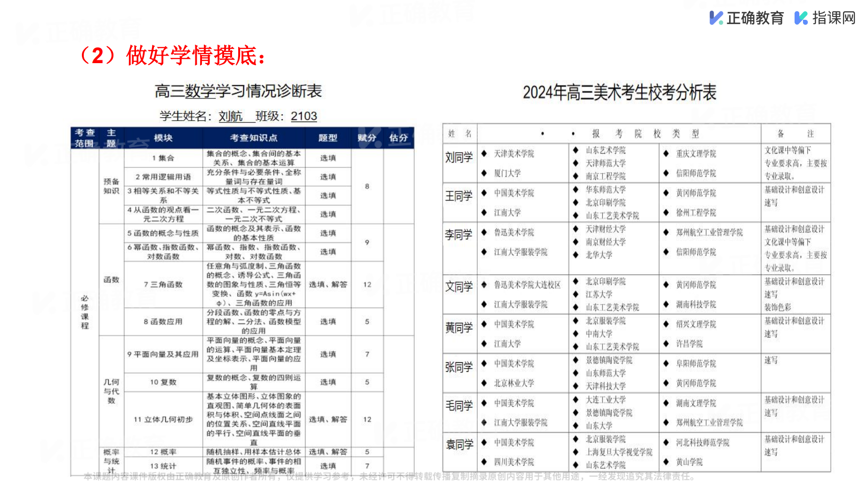Viewport: 868px width, 482px height.
Task: Click the title 2024年高三美术考生校考分析表
Action: [619, 92]
